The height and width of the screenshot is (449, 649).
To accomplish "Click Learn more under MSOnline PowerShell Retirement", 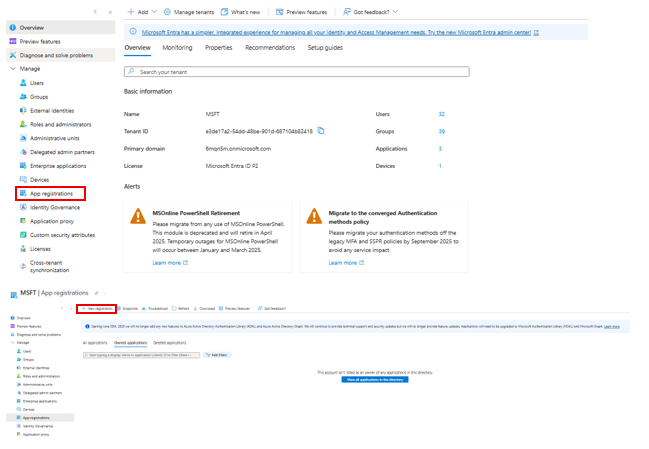I will 170,263.
